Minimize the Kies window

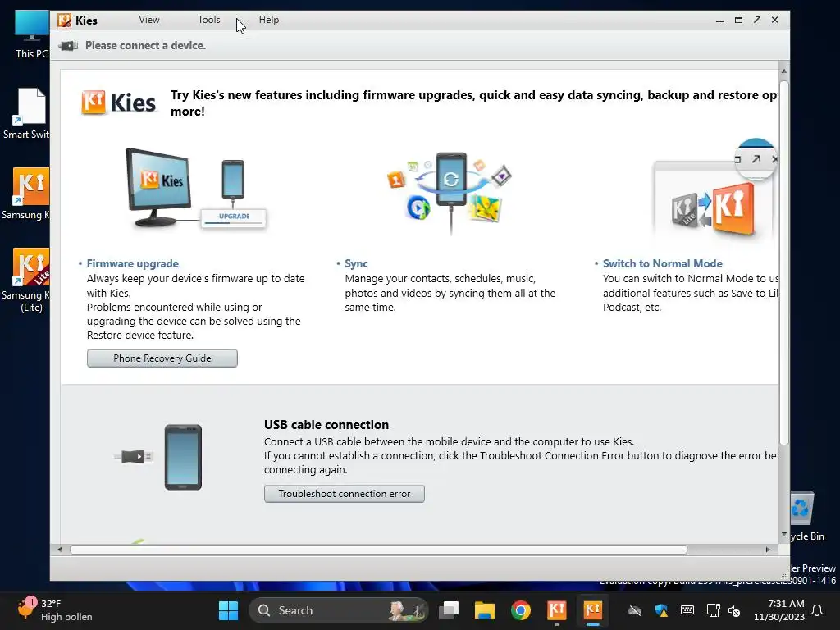[x=720, y=20]
